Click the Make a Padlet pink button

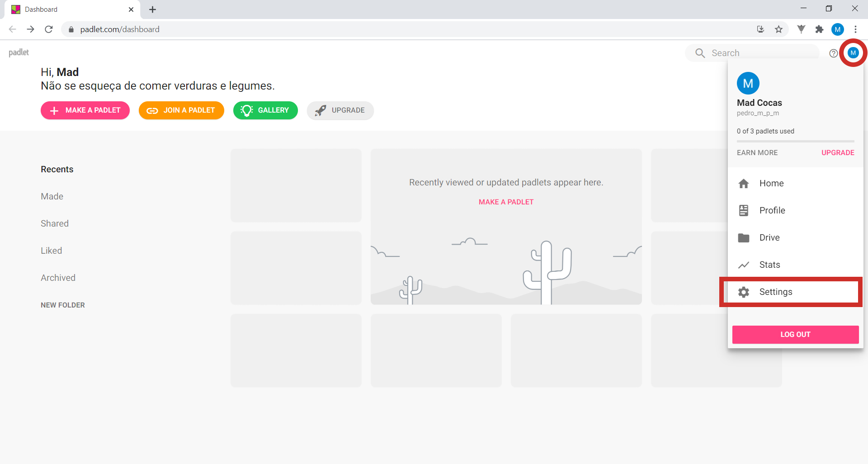tap(85, 110)
